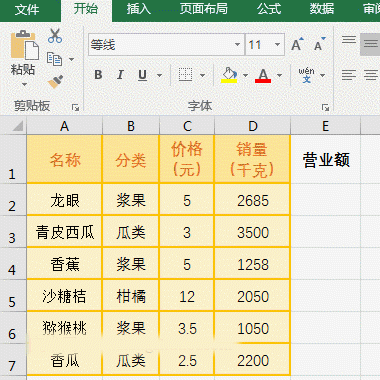Image resolution: width=380 pixels, height=380 pixels.
Task: Switch to the 页面布局 tab
Action: (204, 9)
